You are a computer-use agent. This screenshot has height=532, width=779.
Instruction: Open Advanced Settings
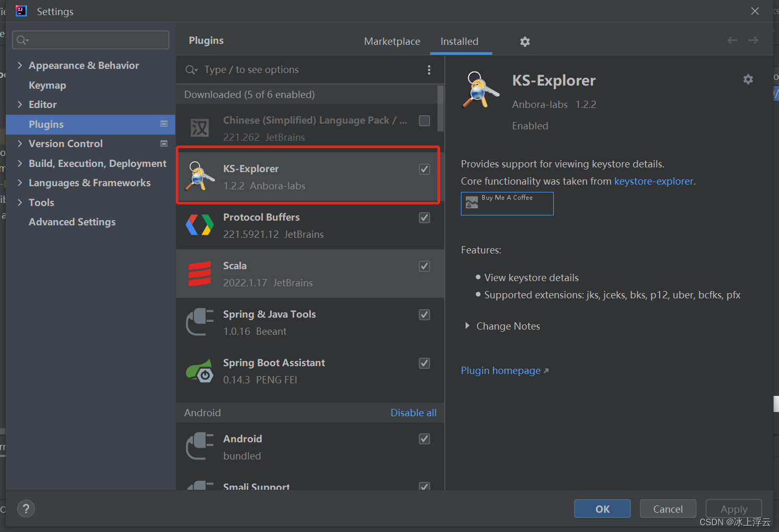72,222
